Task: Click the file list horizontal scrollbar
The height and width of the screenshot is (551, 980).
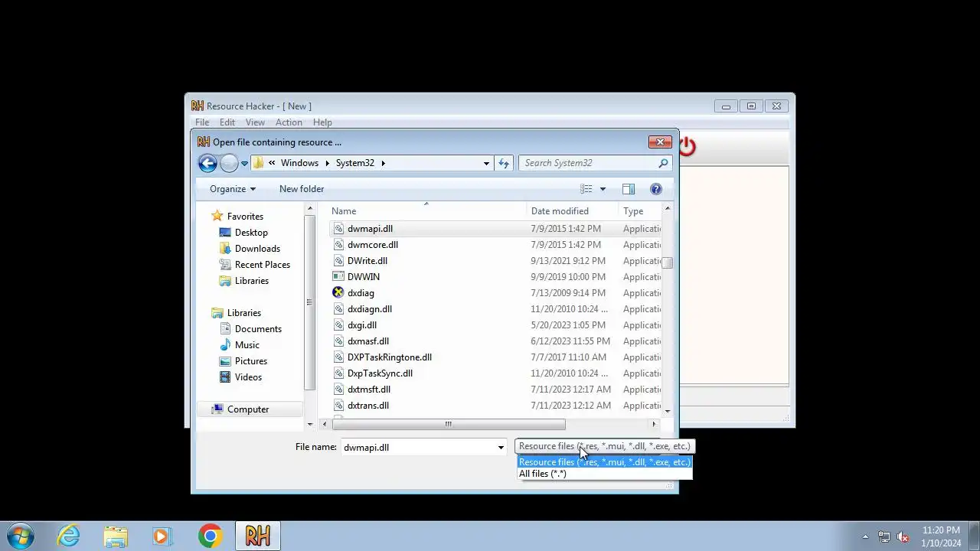Action: [x=449, y=425]
